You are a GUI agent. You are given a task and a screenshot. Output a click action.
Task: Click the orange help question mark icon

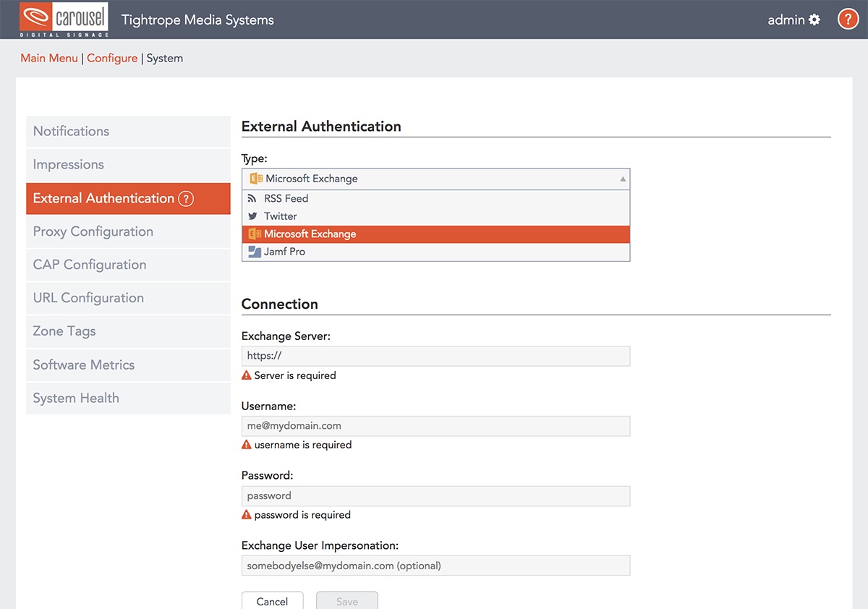tap(848, 20)
